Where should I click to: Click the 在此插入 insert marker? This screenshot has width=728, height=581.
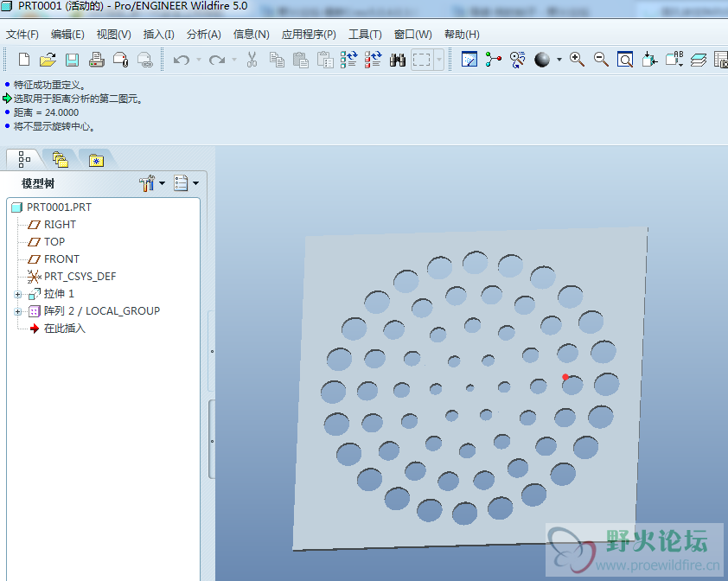click(64, 329)
